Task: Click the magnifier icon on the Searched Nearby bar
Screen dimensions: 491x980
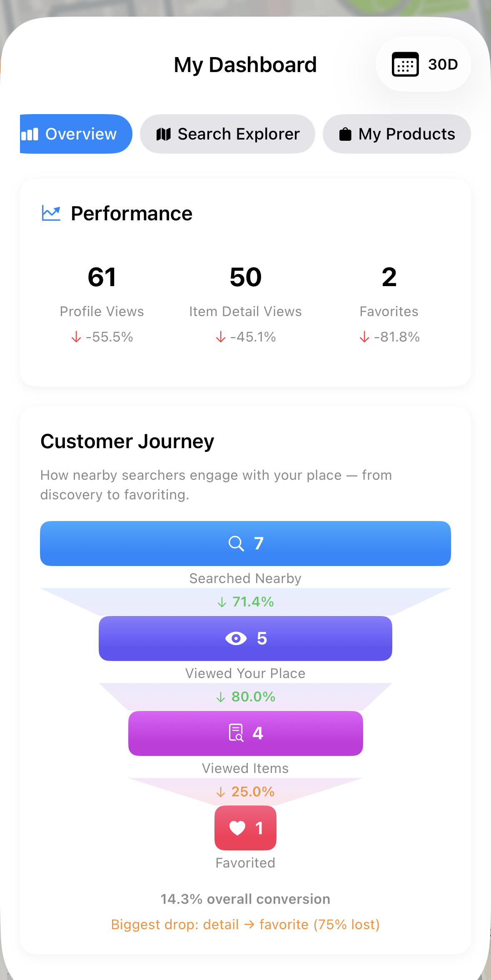Action: click(x=236, y=543)
